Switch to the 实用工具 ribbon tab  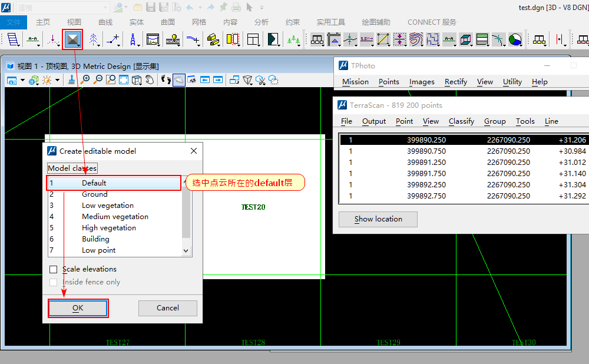tap(330, 22)
